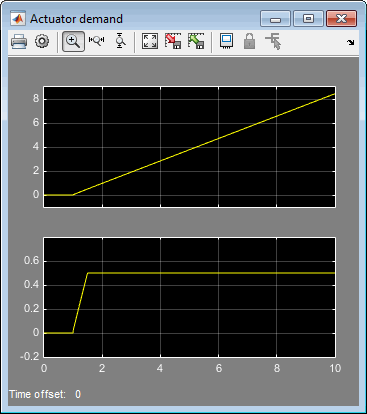Click the Autoscale icon

[150, 41]
